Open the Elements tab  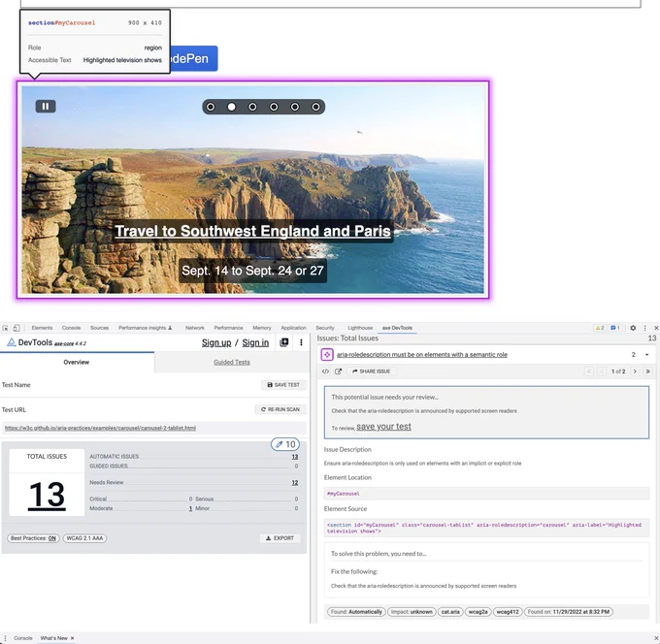point(42,328)
